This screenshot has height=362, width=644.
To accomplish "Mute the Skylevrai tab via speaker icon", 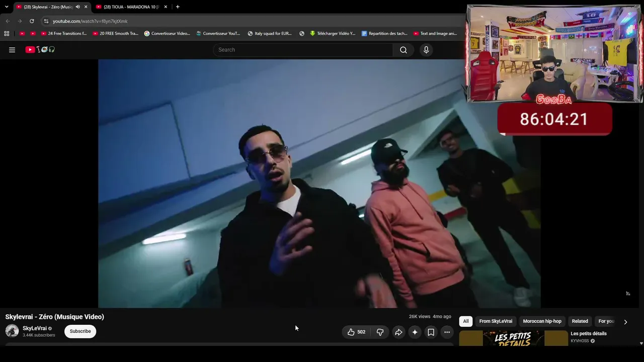I will (77, 7).
